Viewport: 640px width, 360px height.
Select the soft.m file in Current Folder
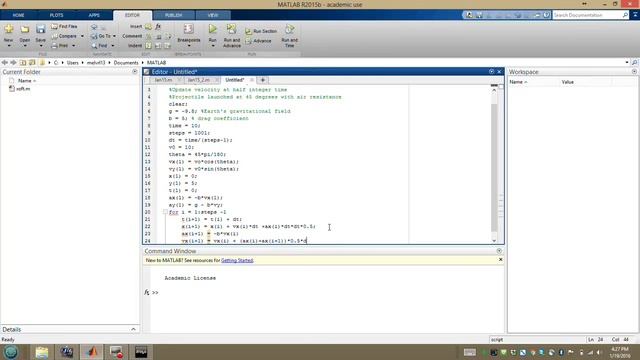(x=23, y=89)
